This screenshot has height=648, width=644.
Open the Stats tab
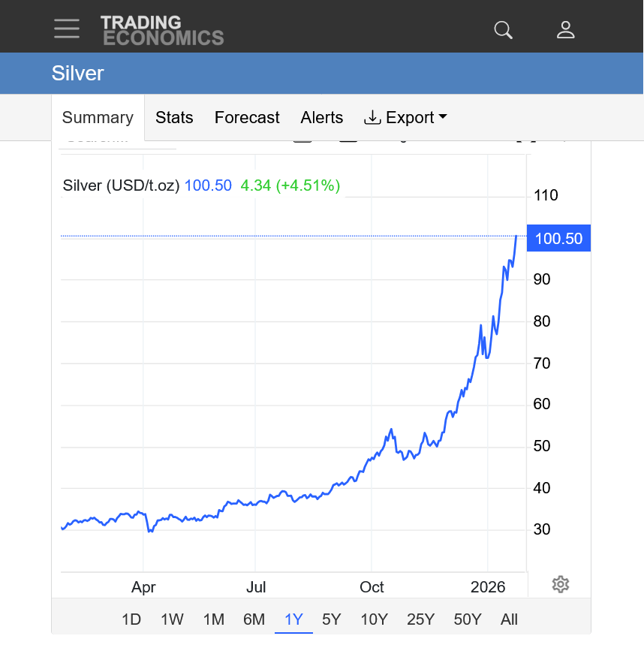pyautogui.click(x=174, y=118)
